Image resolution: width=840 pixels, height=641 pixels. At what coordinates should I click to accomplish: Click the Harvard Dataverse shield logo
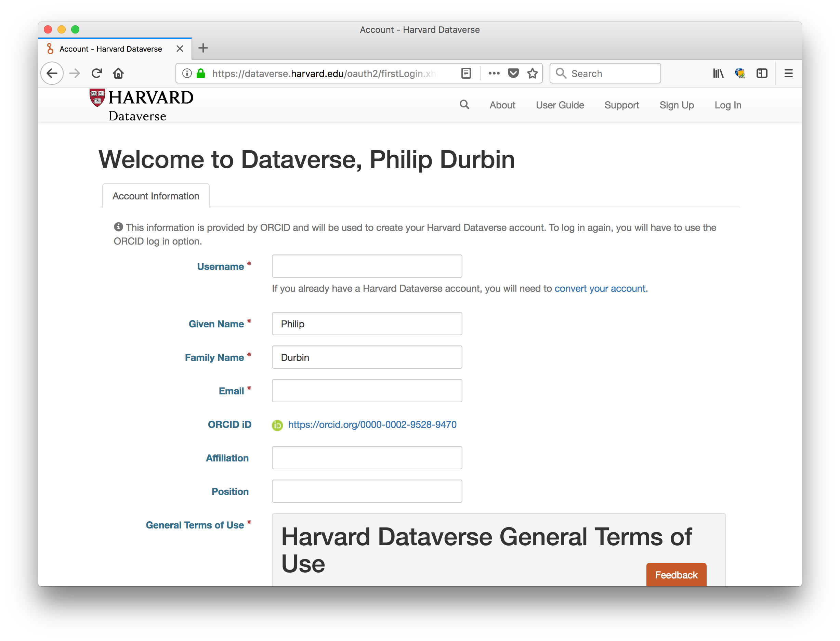point(97,98)
